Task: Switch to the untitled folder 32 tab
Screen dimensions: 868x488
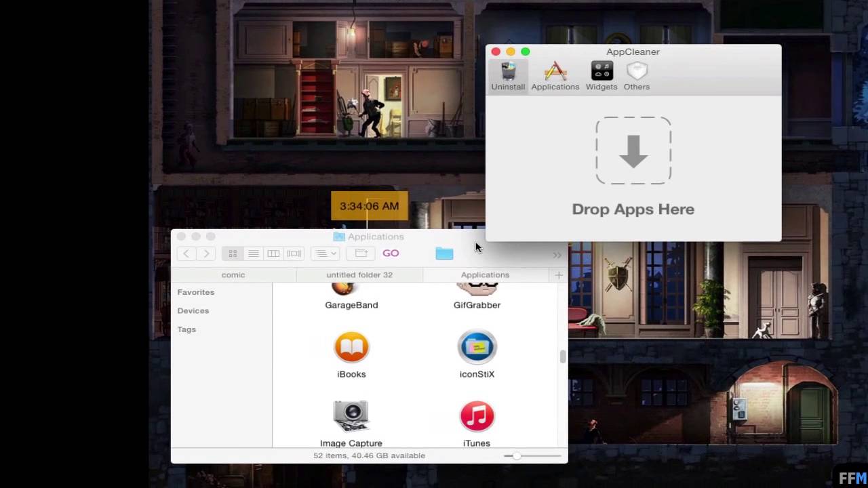Action: click(359, 274)
